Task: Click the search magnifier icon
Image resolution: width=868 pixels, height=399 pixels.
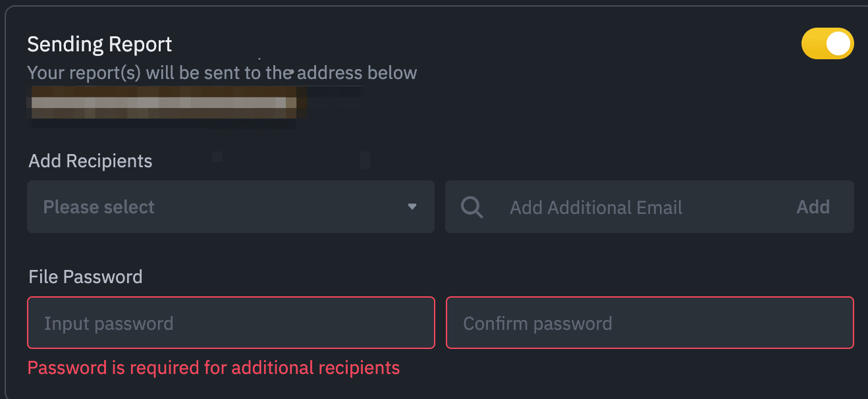Action: tap(472, 207)
